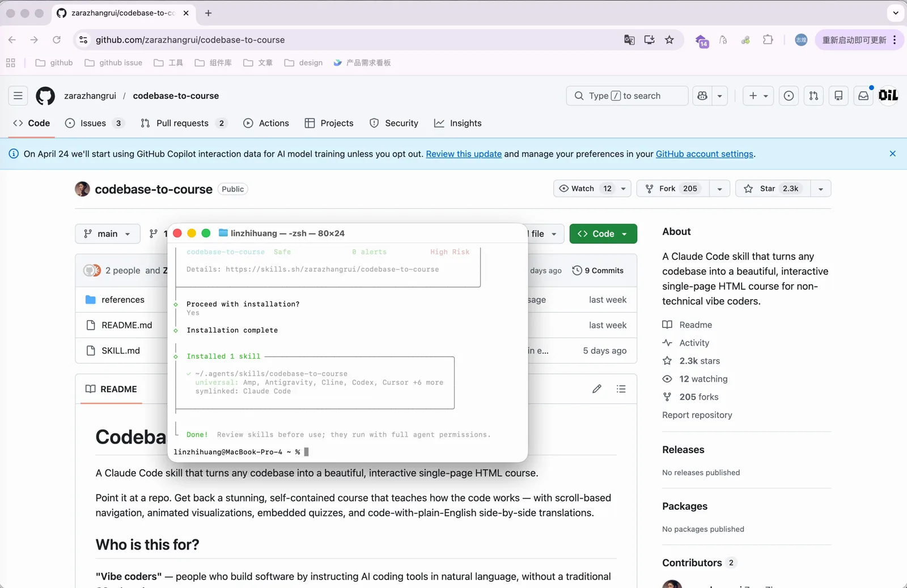Select the README tab header

click(x=111, y=389)
